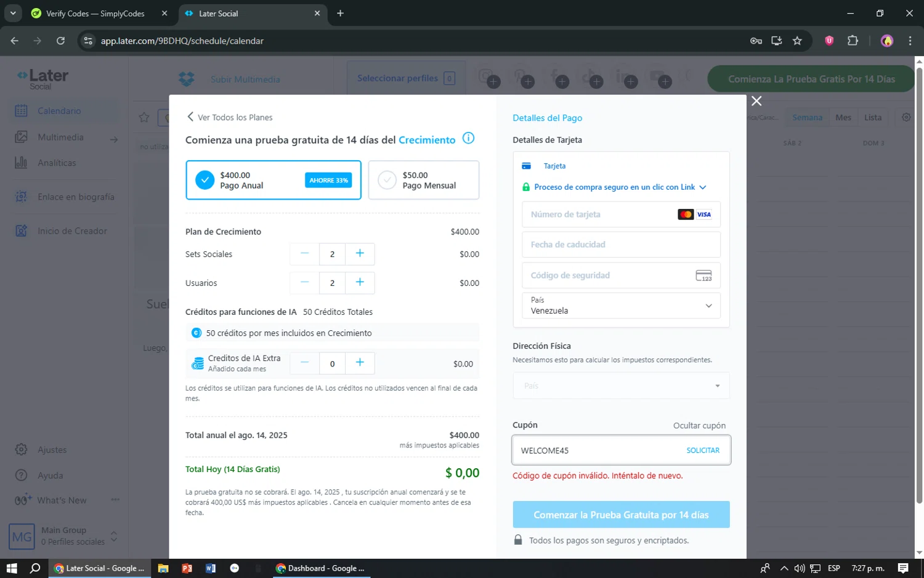This screenshot has height=578, width=924.
Task: Switch to the Lista view tab
Action: pos(873,118)
